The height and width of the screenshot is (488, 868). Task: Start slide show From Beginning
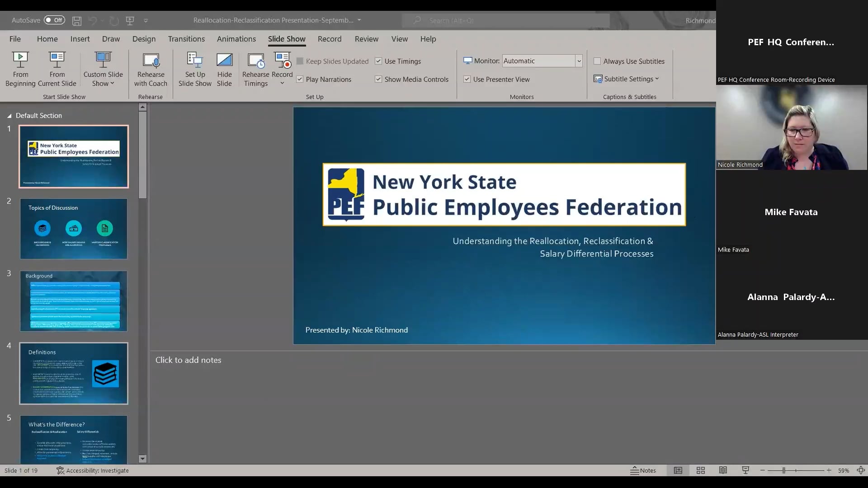pyautogui.click(x=20, y=69)
